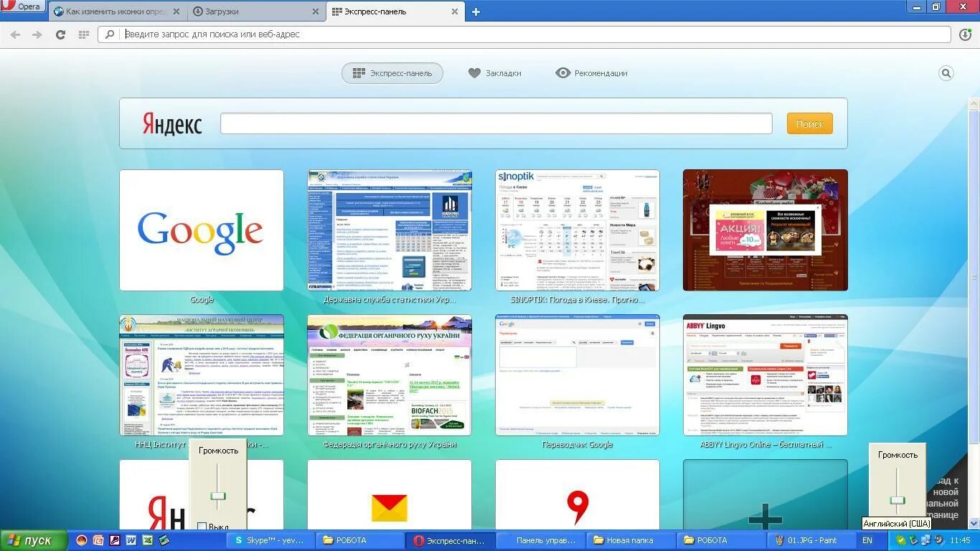Open the Державна служба статистики tile
The image size is (980, 551).
[390, 230]
